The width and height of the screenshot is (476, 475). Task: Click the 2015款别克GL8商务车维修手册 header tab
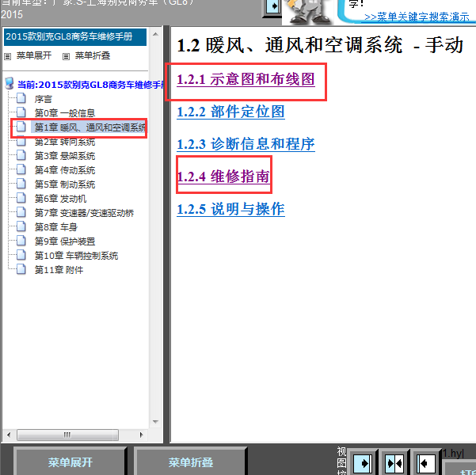click(x=75, y=37)
